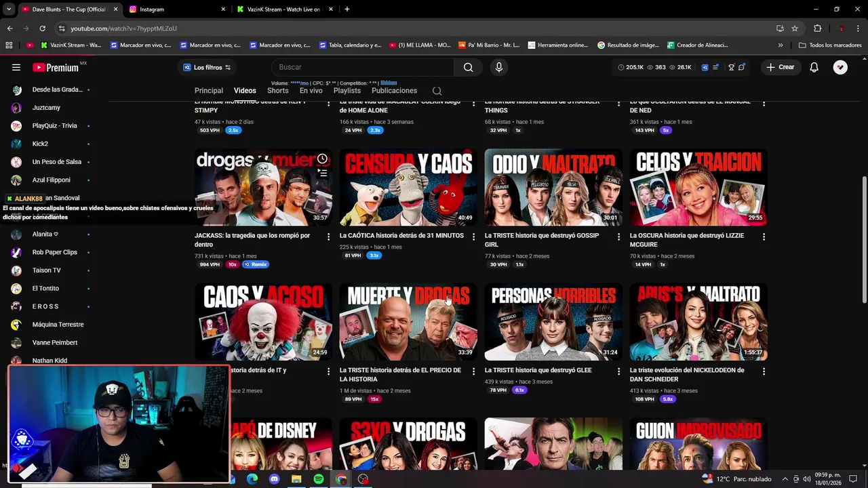Screen dimensions: 868x488
Task: Click title JACKASS: la tragedia que los rompió
Action: 252,240
